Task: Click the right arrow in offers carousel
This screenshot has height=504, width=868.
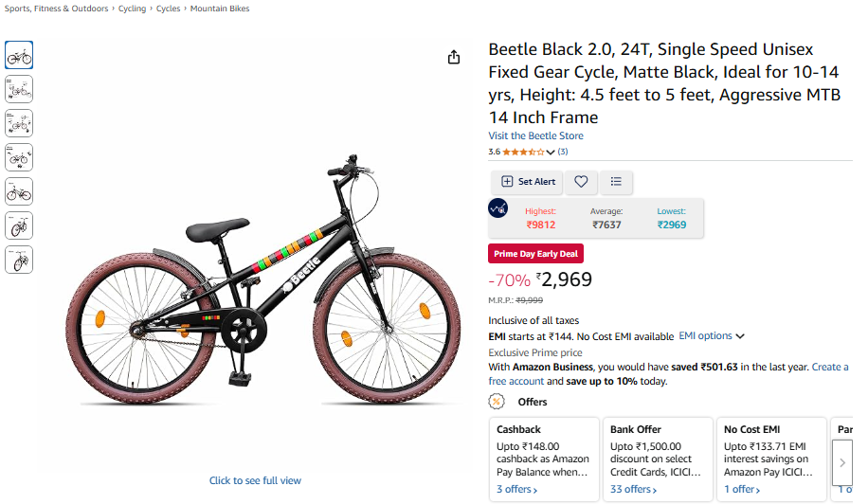Action: (842, 462)
